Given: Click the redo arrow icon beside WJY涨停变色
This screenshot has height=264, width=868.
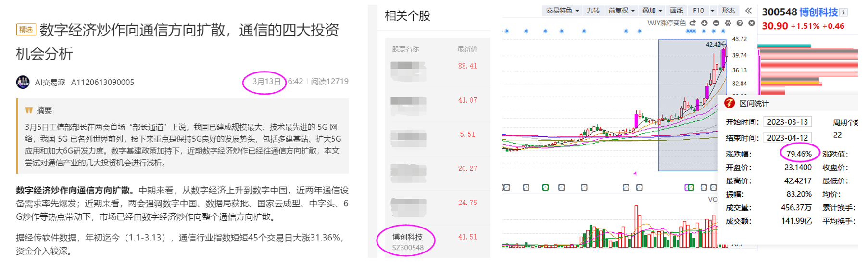Looking at the screenshot, I should tap(692, 23).
